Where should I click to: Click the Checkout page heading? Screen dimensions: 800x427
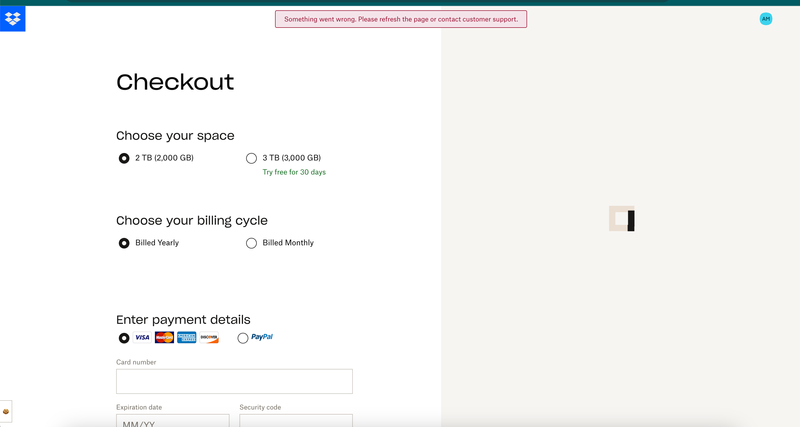[x=175, y=82]
